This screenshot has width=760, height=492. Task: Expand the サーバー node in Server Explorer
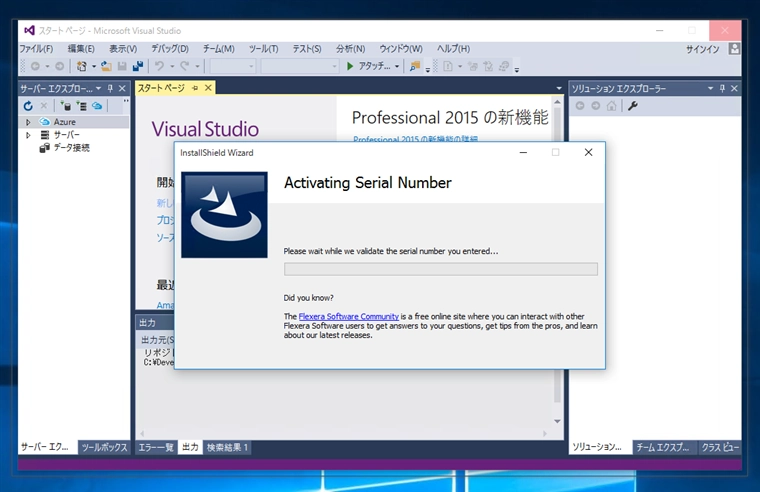(x=28, y=135)
